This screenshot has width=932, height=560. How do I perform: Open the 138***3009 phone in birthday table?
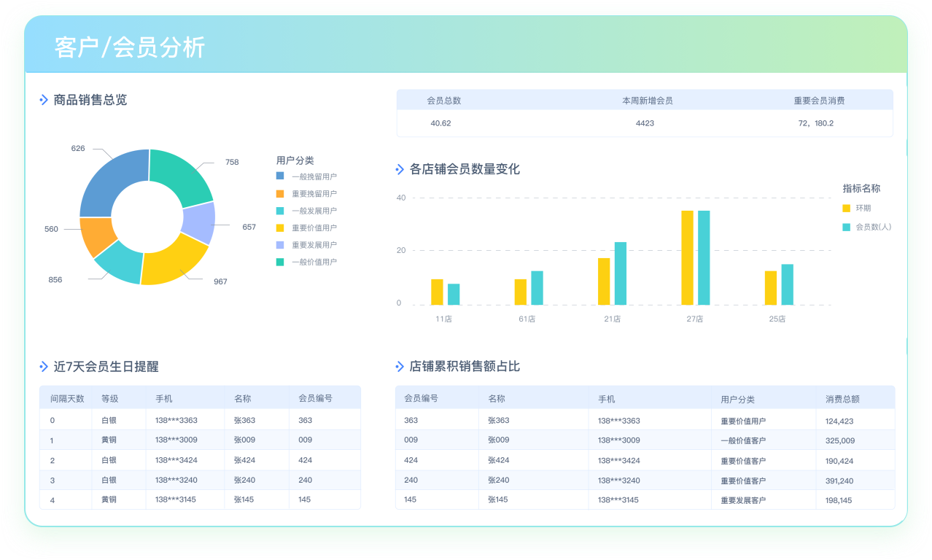pyautogui.click(x=176, y=440)
